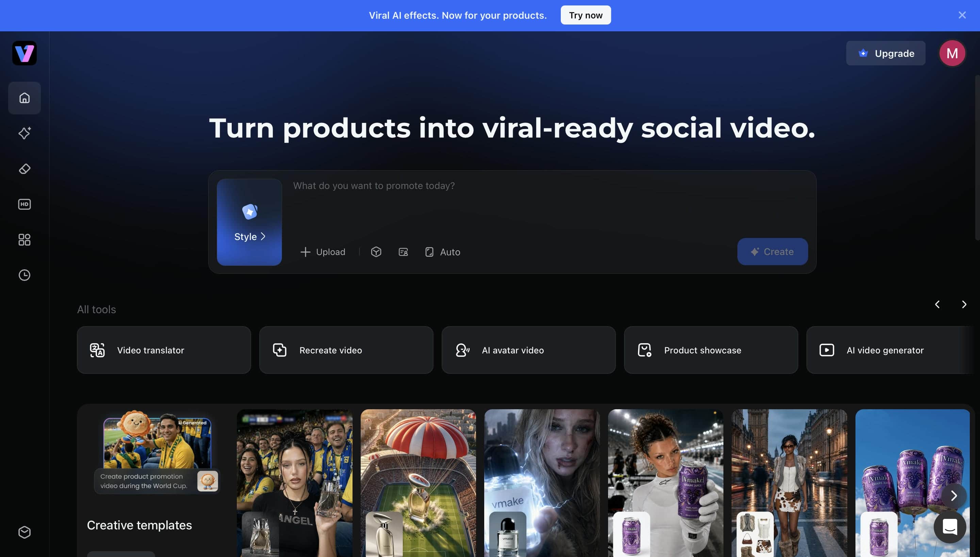The image size is (980, 557).
Task: Show previous tools with the left arrow
Action: (x=937, y=304)
